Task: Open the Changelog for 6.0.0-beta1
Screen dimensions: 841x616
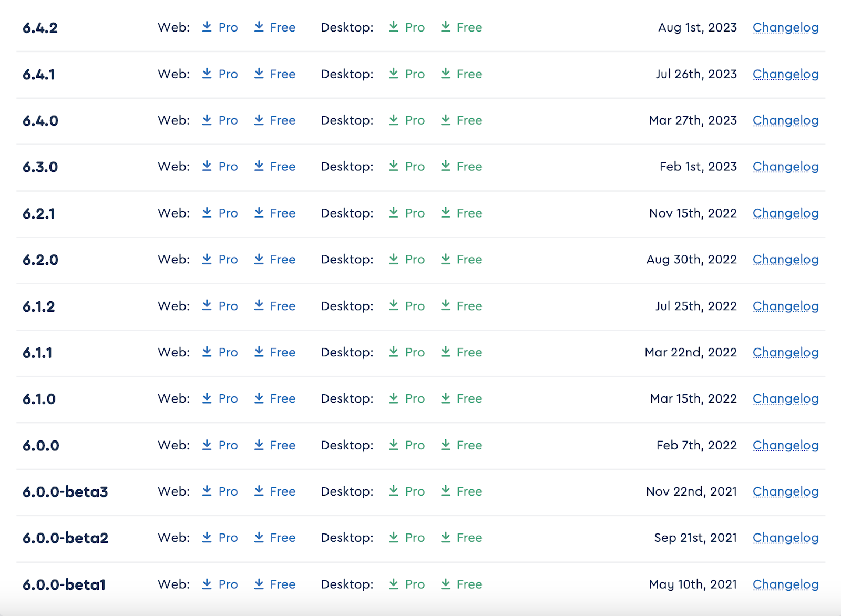Action: (785, 584)
